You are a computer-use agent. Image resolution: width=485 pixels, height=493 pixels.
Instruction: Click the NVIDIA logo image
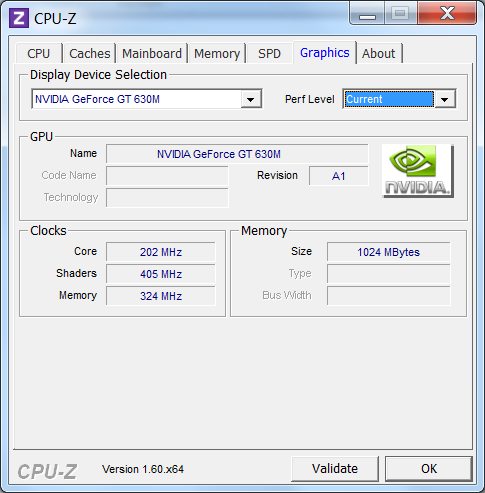(418, 171)
